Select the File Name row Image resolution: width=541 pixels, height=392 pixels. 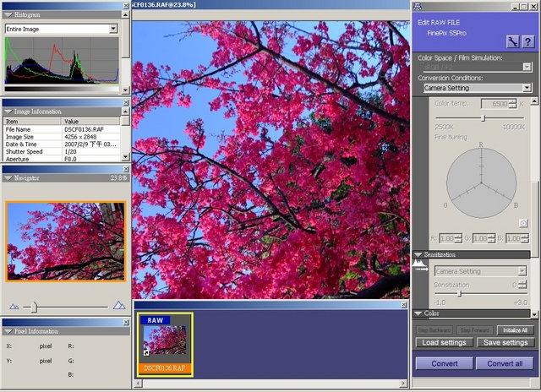62,129
